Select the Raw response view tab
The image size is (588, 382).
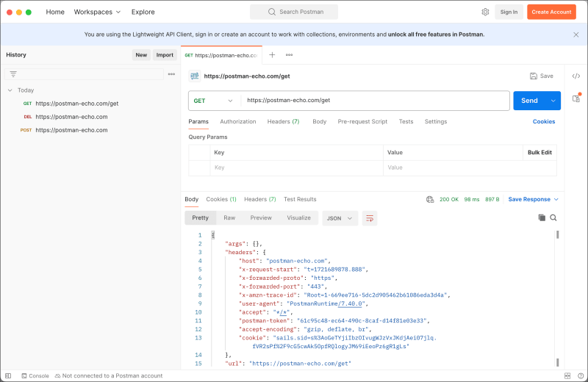[229, 217]
